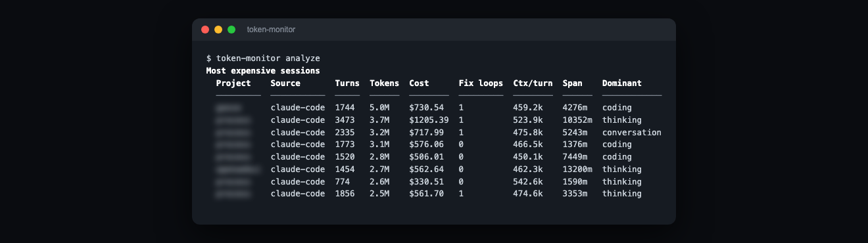This screenshot has width=868, height=243.
Task: Click the Ctx/turn column header
Action: coord(533,83)
